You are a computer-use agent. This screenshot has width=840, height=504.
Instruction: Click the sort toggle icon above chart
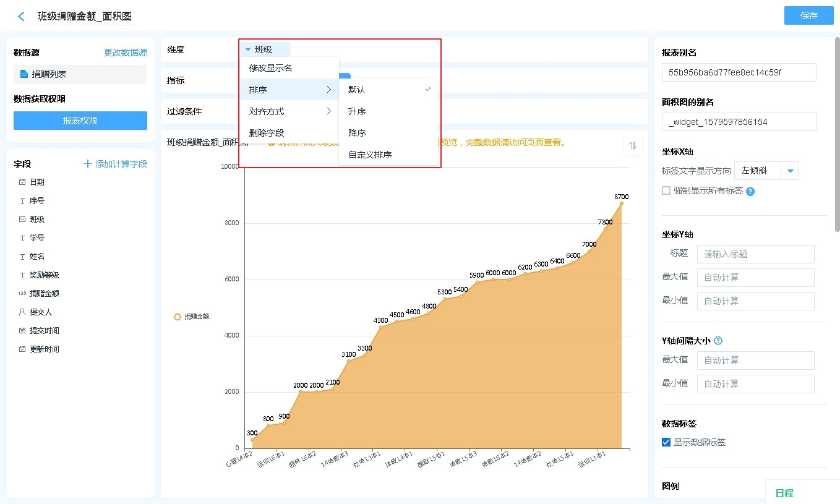click(632, 146)
